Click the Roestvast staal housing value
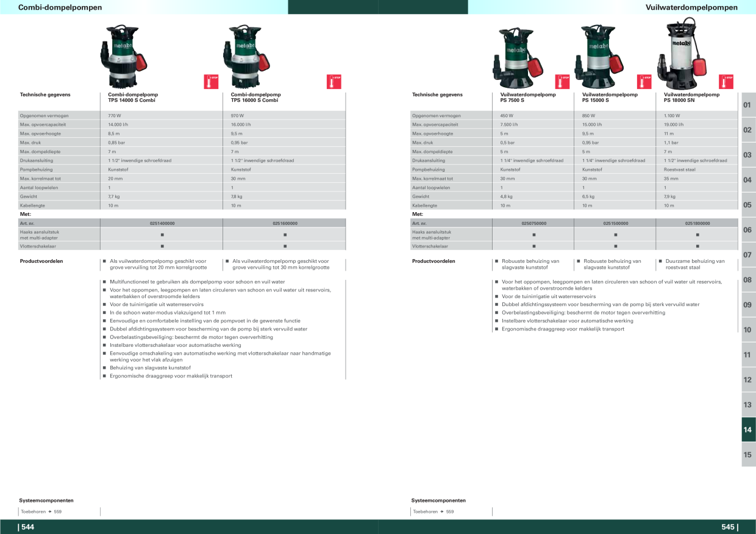The width and height of the screenshot is (756, 534). pyautogui.click(x=679, y=169)
